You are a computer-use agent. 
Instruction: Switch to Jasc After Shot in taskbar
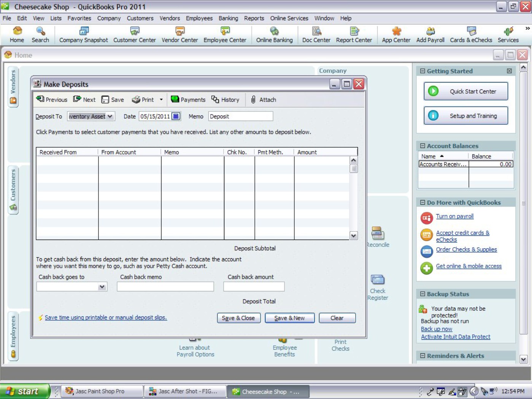click(x=185, y=391)
